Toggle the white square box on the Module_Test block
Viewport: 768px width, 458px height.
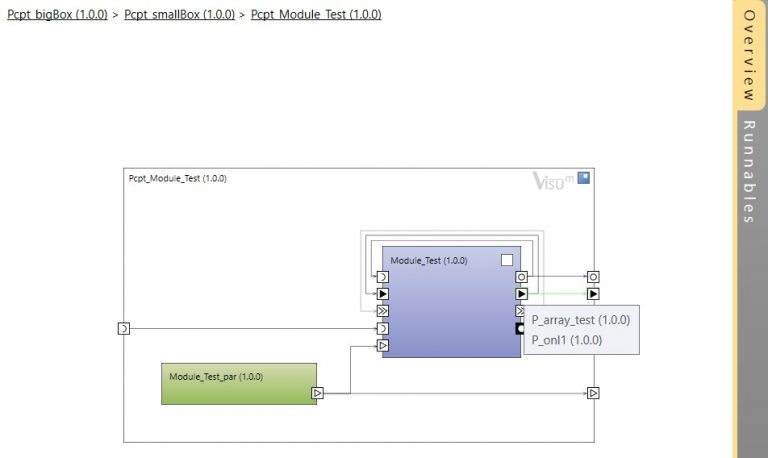[507, 260]
